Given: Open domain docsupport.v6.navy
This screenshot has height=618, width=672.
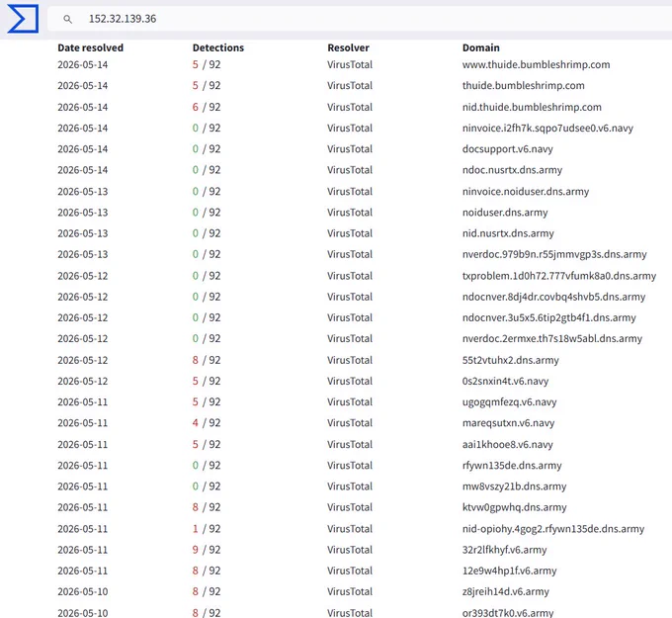Looking at the screenshot, I should click(507, 149).
